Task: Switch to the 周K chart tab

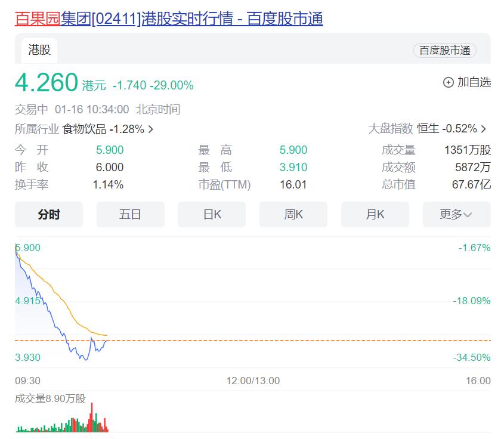Action: click(293, 214)
